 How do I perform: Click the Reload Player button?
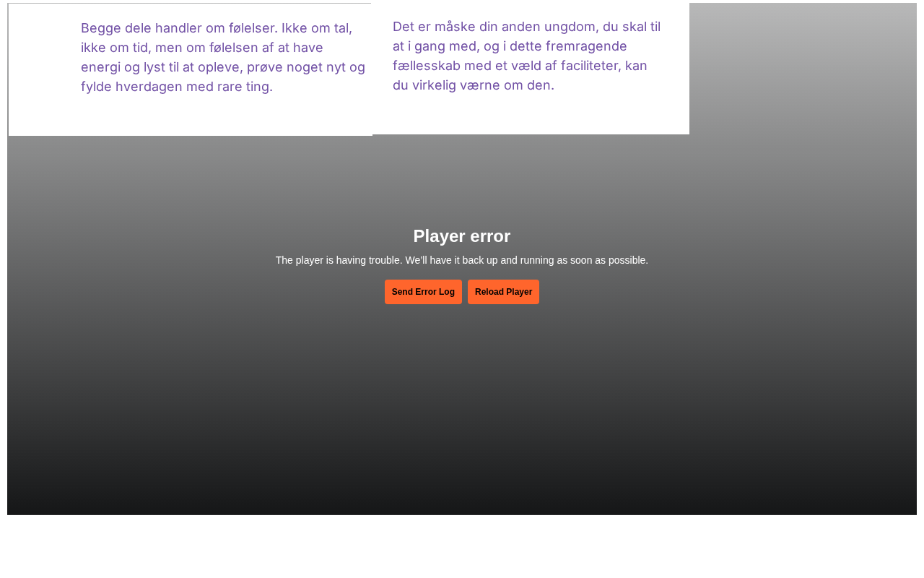coord(503,292)
